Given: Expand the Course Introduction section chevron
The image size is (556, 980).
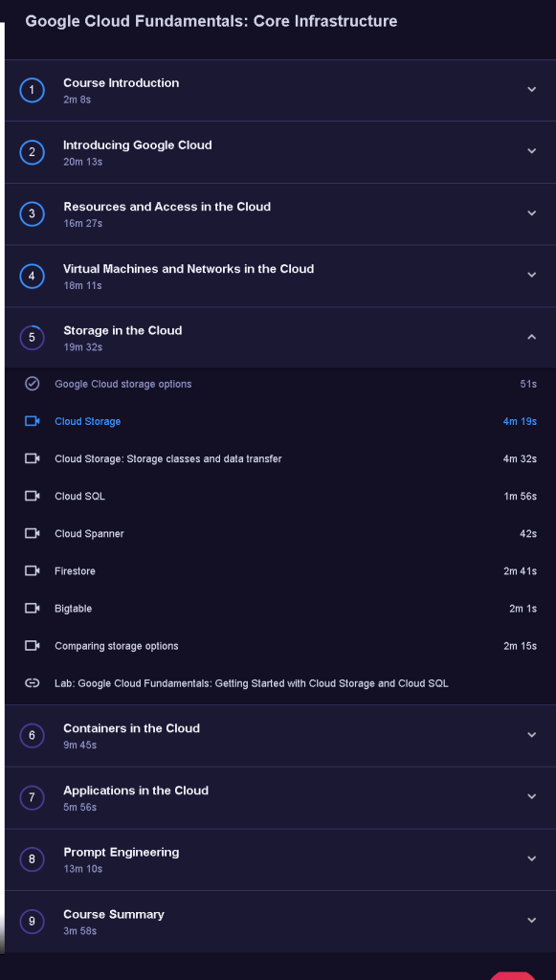Looking at the screenshot, I should (532, 89).
